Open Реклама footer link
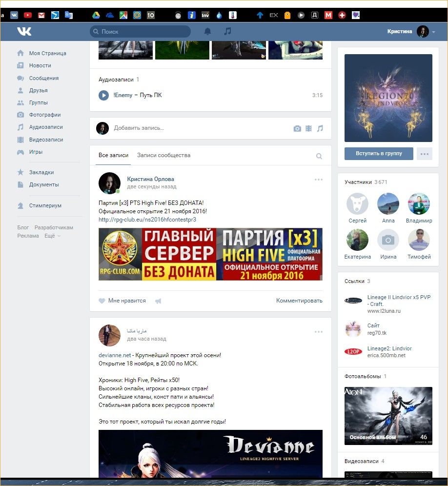 (x=28, y=236)
